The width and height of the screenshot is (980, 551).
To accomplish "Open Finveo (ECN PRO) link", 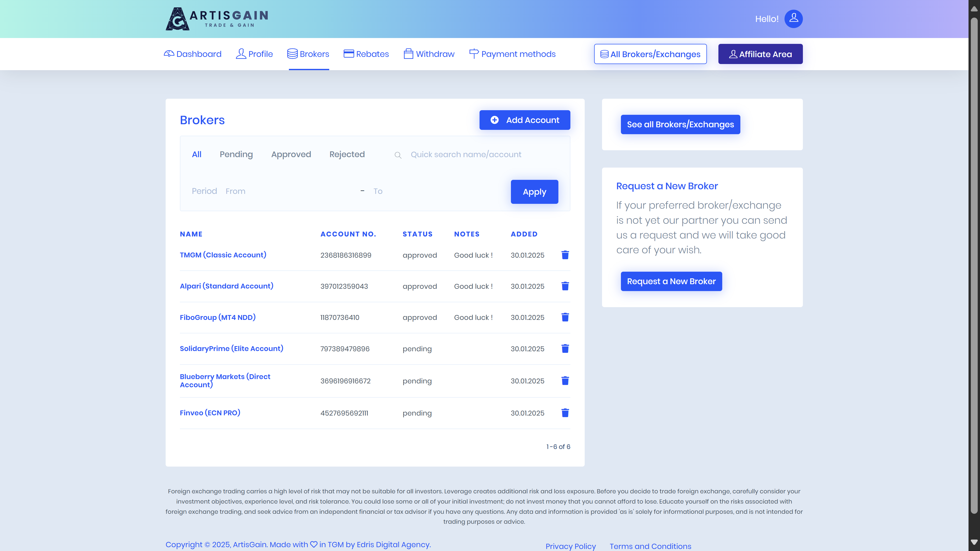I will tap(210, 413).
